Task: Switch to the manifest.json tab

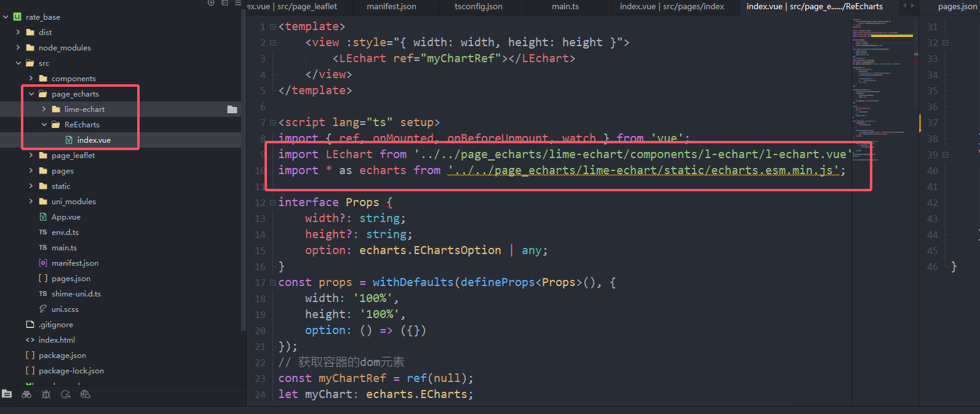Action: coord(391,7)
